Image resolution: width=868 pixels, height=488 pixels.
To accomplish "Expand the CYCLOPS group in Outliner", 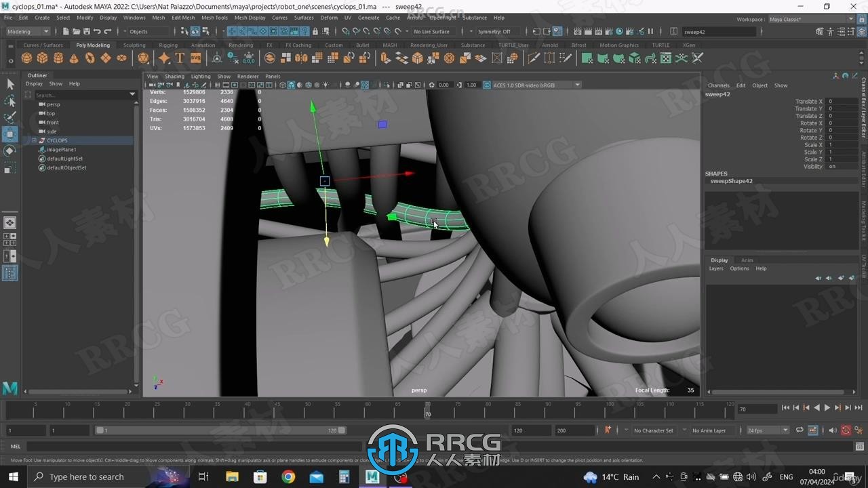I will click(34, 140).
